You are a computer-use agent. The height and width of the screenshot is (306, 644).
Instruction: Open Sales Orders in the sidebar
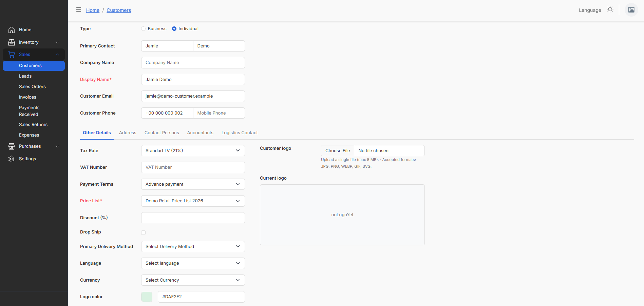point(34,87)
